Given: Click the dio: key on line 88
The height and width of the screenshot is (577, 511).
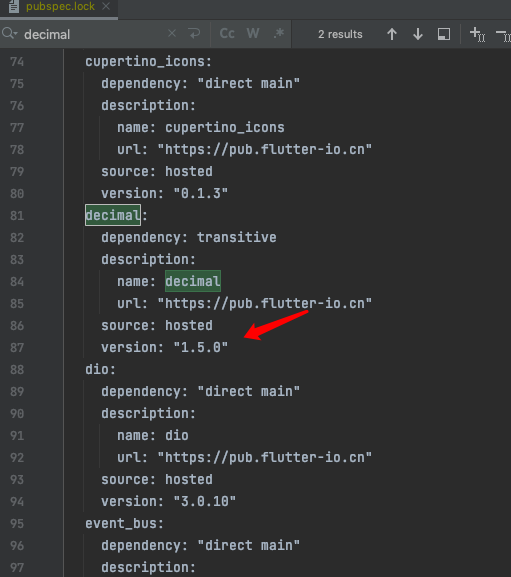Looking at the screenshot, I should 100,369.
